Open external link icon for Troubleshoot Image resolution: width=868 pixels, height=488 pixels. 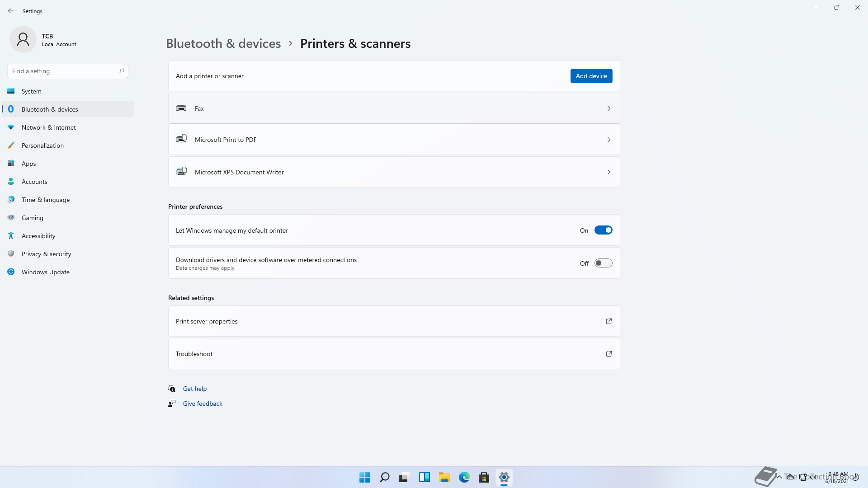tap(609, 354)
